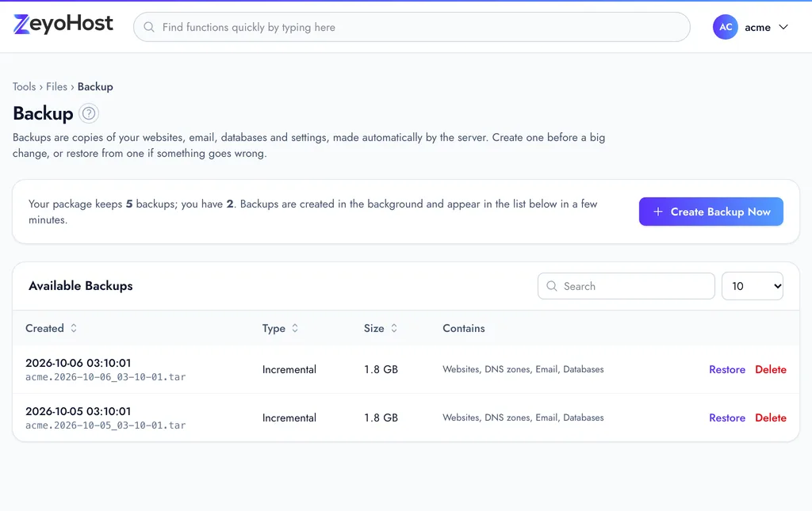The width and height of the screenshot is (812, 511).
Task: Select date 2026-10-05 03:10:01
Action: (x=79, y=410)
